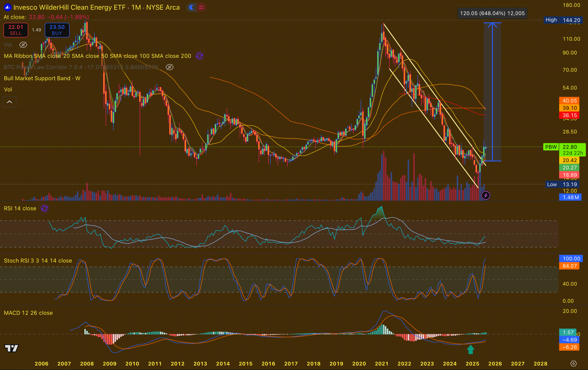Click the 20.42 yellow price tag
Viewport: 588px width, 370px height.
pyautogui.click(x=569, y=160)
